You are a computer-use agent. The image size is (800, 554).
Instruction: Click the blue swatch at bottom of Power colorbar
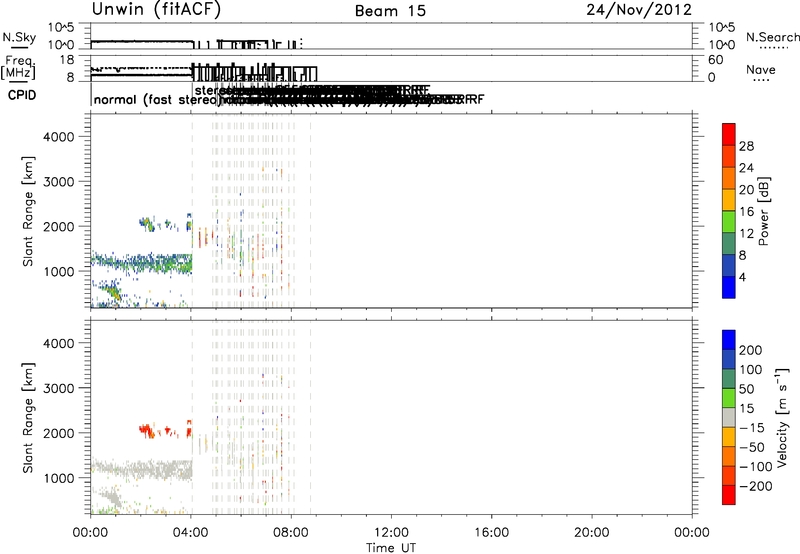729,287
